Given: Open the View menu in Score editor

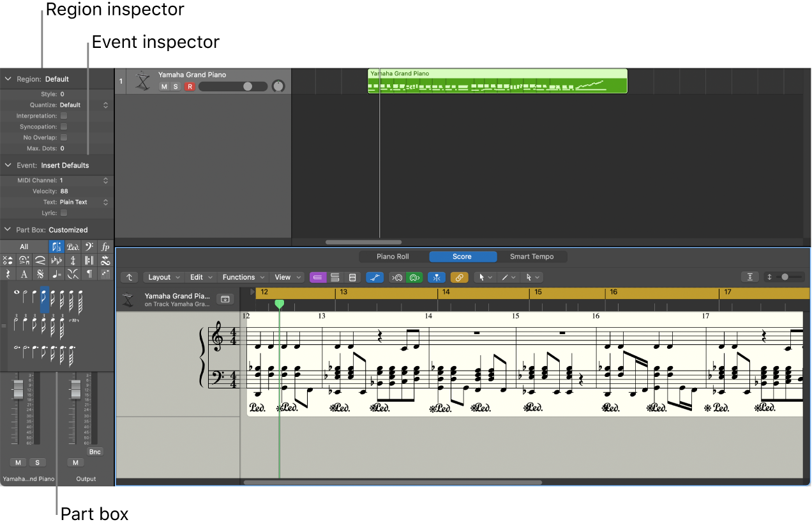Looking at the screenshot, I should pos(287,277).
